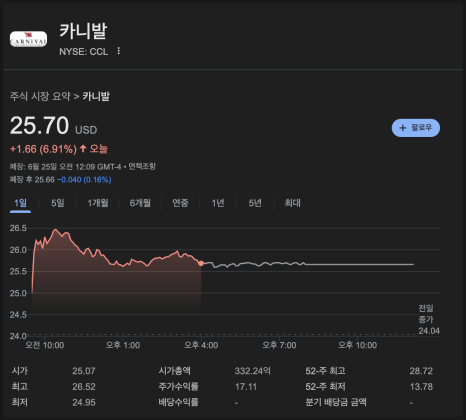Click the 배당수익률 label
Viewport: 466px width, 420px height.
point(178,402)
